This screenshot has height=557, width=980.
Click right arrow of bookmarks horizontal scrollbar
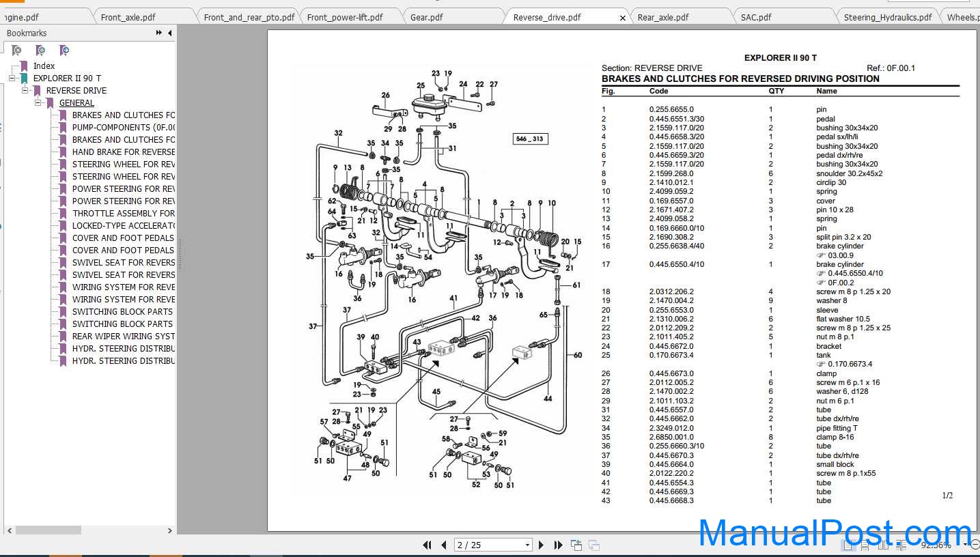pos(170,530)
